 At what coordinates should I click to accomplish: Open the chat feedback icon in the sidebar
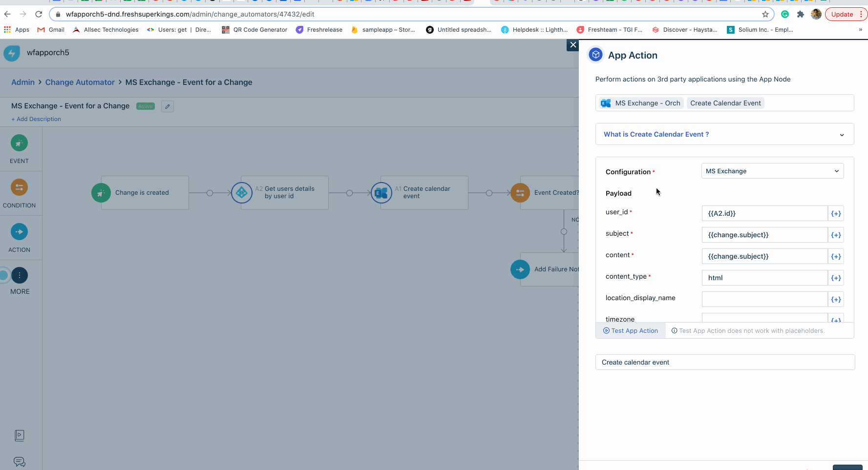tap(20, 462)
